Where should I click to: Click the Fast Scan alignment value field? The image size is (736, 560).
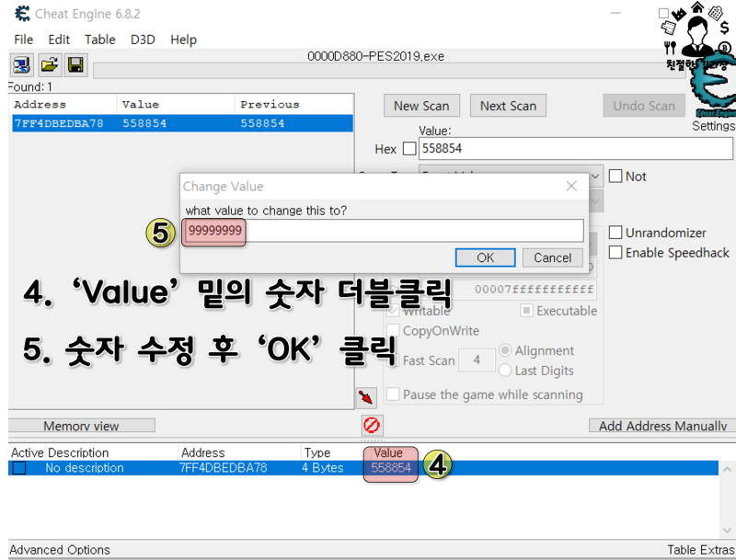pos(477,360)
